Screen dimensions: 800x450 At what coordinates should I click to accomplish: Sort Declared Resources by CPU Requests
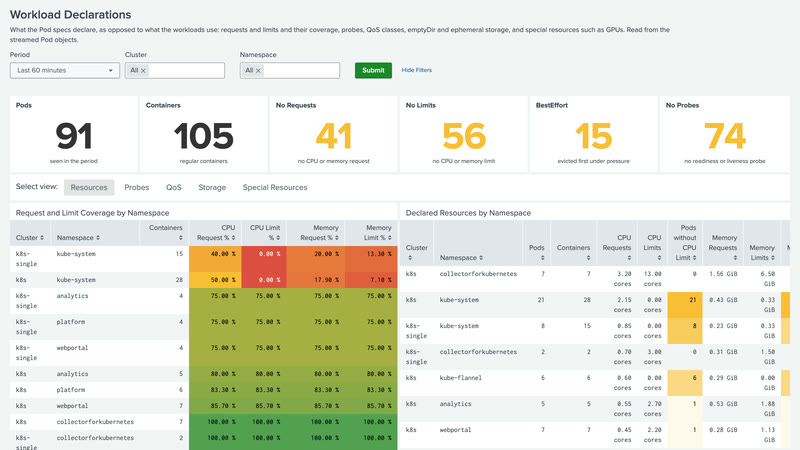click(617, 247)
